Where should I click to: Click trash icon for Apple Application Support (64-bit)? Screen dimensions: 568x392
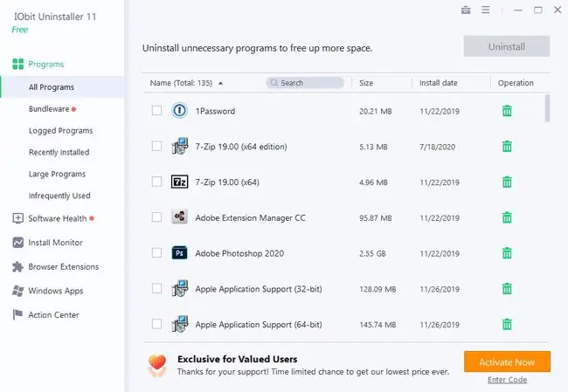pyautogui.click(x=507, y=324)
